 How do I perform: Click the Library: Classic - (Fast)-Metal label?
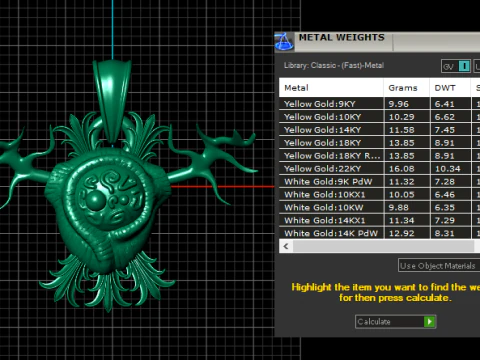[x=334, y=65]
